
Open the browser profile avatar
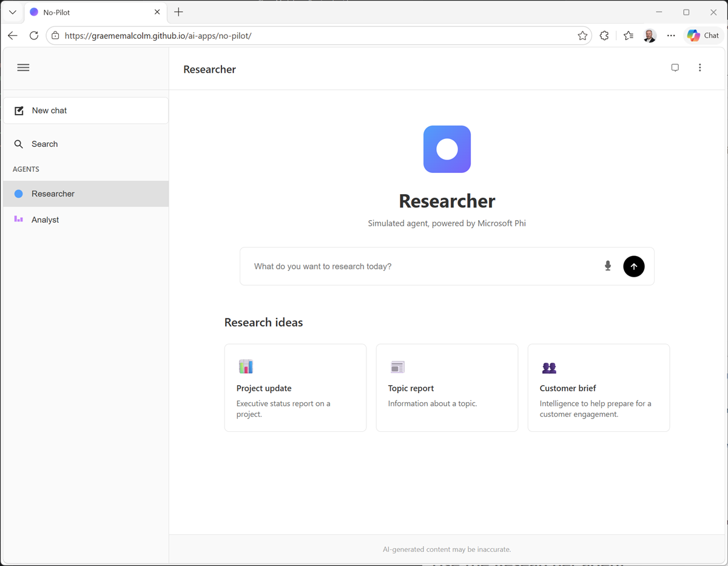point(650,36)
